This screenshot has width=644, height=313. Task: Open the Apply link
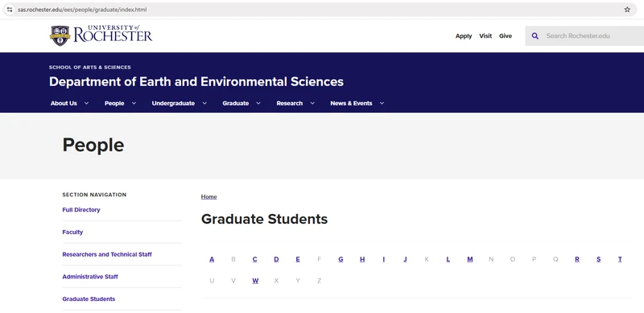click(x=464, y=36)
